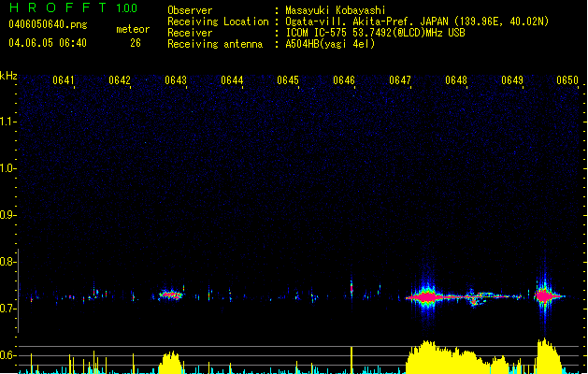Click the yellow power peak below 0643
The width and height of the screenshot is (588, 374).
(x=171, y=363)
